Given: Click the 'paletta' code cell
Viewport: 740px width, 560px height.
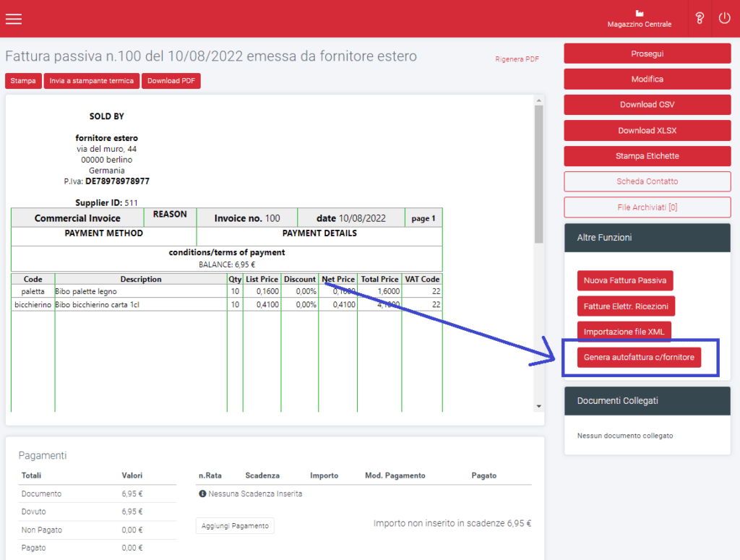Looking at the screenshot, I should (x=33, y=291).
